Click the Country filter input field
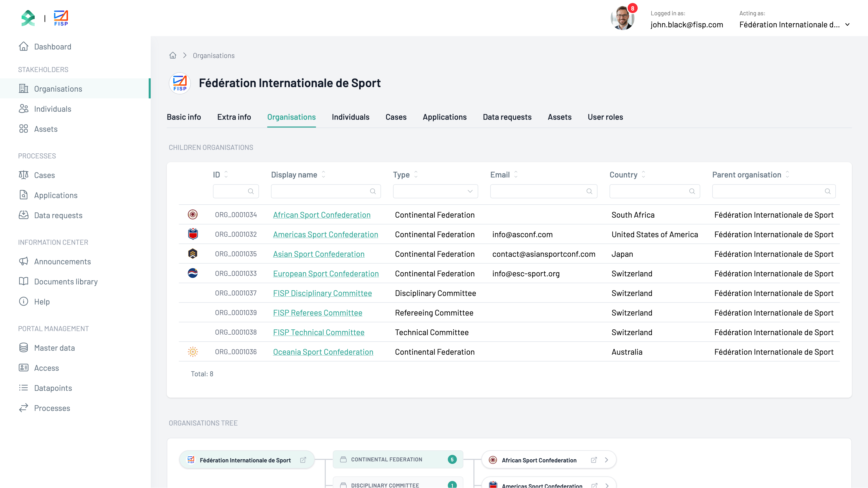This screenshot has width=868, height=488. click(x=655, y=191)
